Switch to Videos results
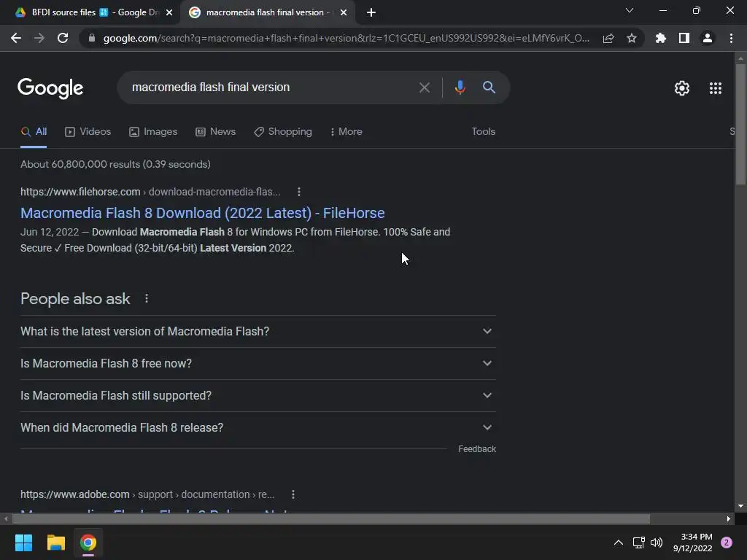Viewport: 747px width, 560px height. coord(88,132)
